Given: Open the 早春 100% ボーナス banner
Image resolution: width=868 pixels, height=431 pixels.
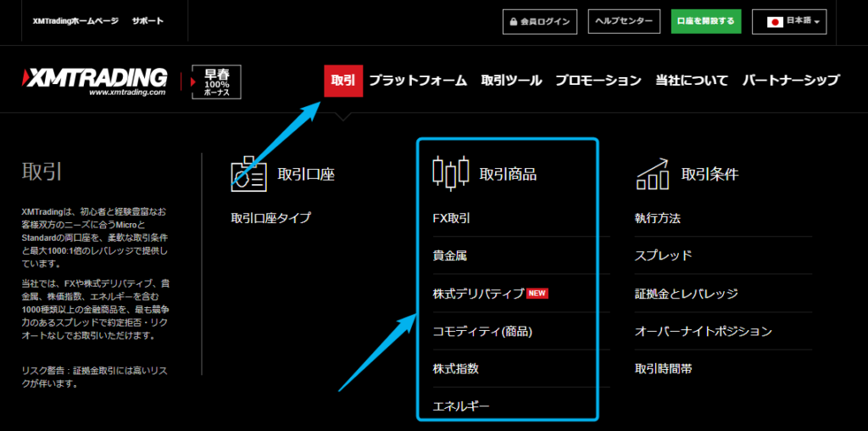Looking at the screenshot, I should coord(216,82).
